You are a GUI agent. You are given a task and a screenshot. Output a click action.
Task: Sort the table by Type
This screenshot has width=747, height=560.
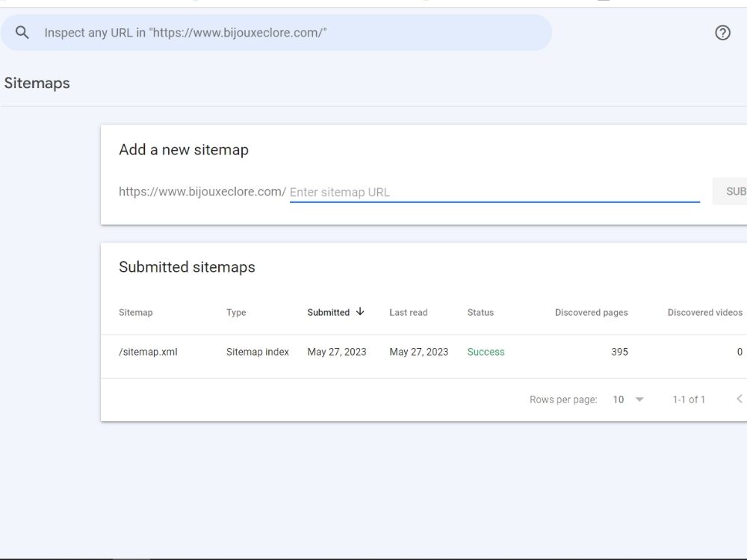(x=236, y=312)
